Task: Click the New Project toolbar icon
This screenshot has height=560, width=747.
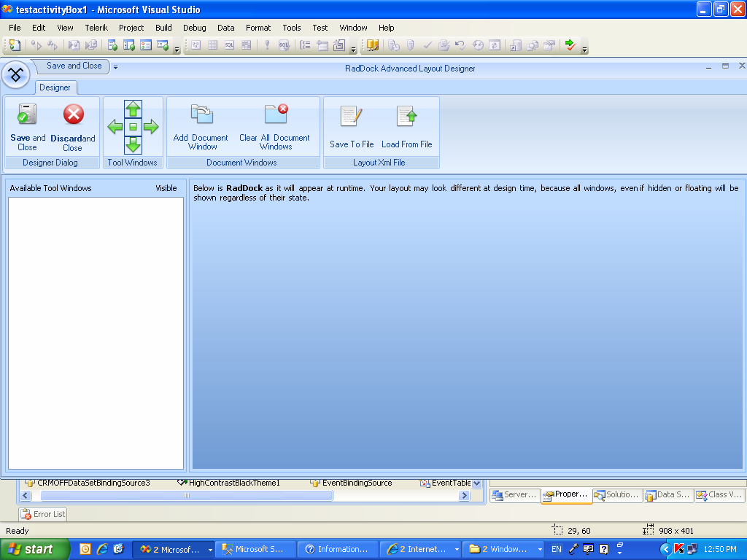Action: click(15, 45)
